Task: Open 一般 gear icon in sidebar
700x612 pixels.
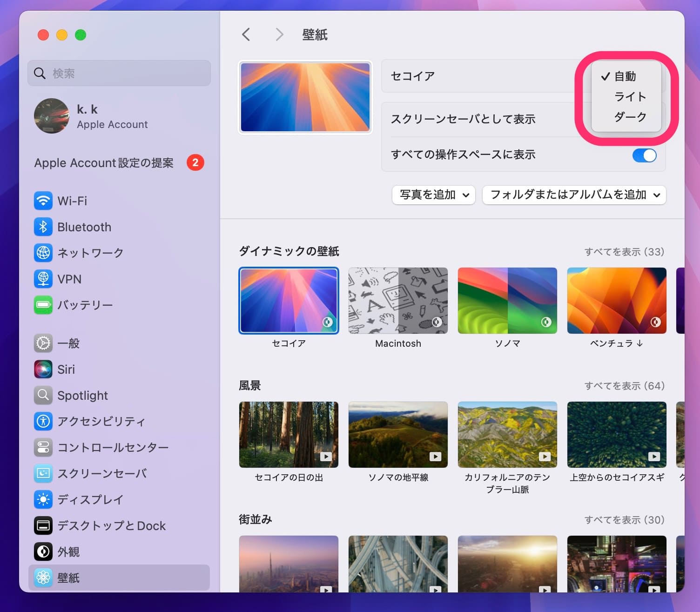Action: 43,343
